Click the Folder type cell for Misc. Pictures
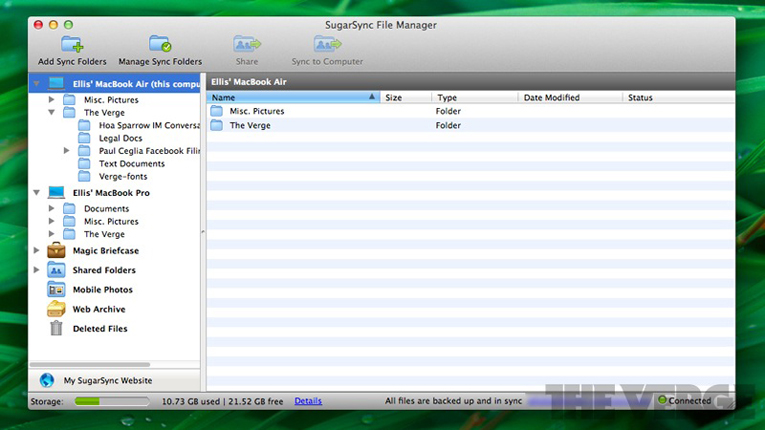The image size is (765, 430). click(x=448, y=111)
